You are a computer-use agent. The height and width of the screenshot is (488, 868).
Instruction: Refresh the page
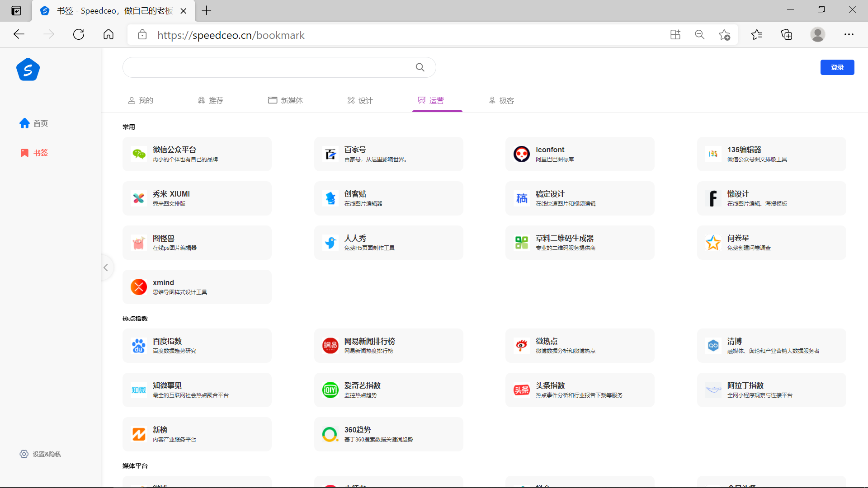(79, 34)
